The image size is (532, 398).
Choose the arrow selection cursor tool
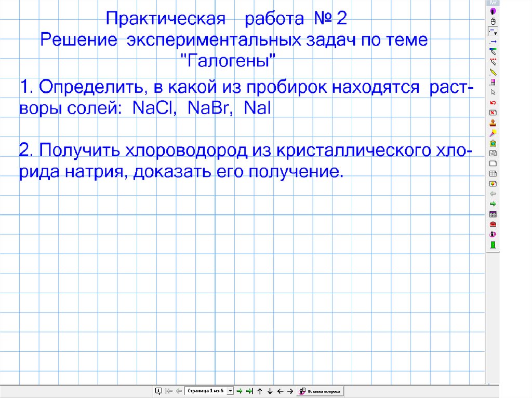pyautogui.click(x=493, y=92)
